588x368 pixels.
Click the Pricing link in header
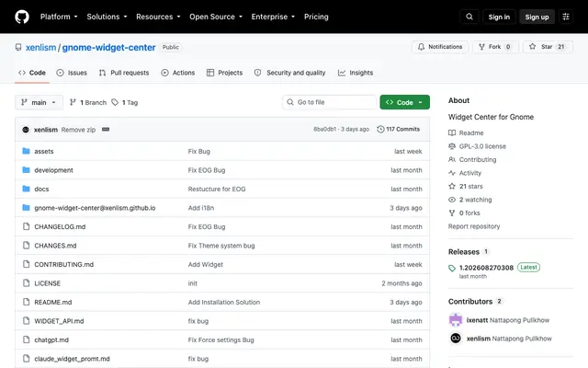(x=316, y=17)
